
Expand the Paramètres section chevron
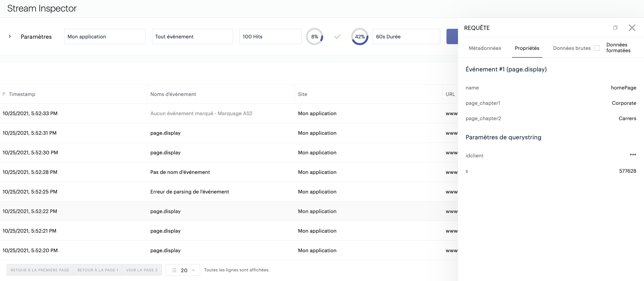pyautogui.click(x=10, y=36)
